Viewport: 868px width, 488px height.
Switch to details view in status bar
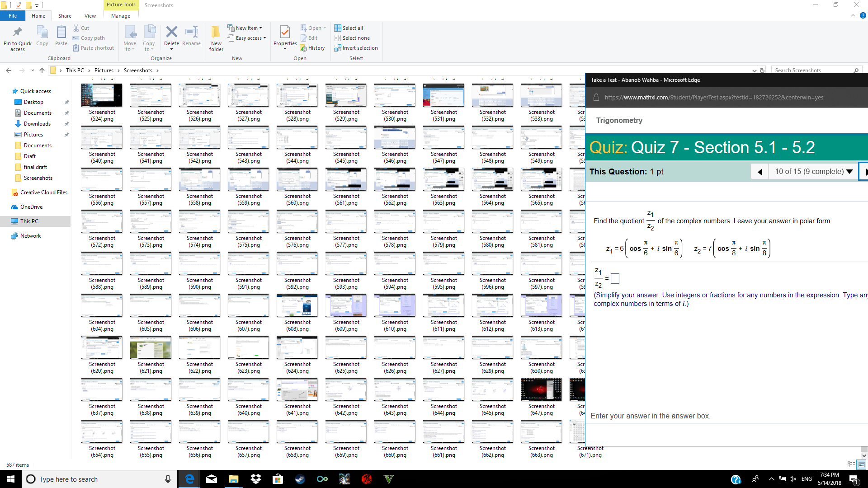(x=851, y=465)
